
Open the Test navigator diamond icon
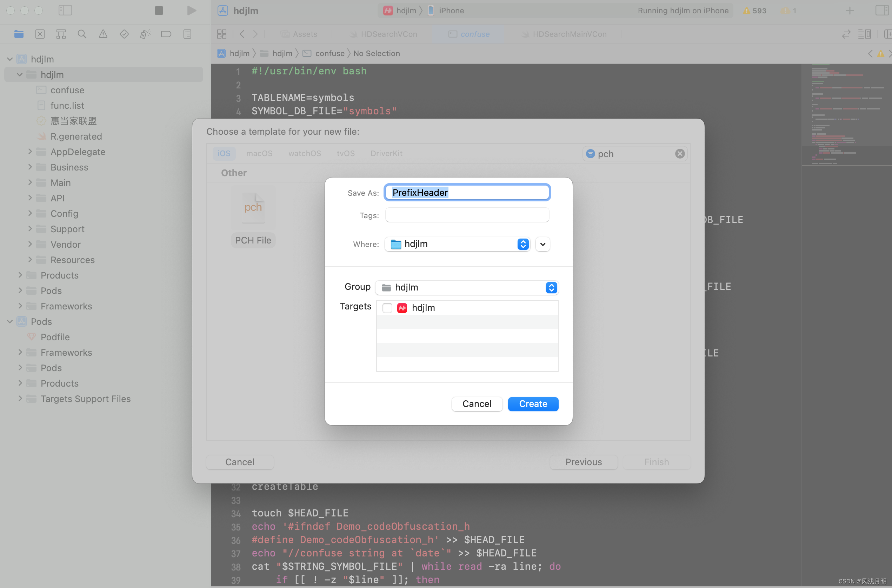click(124, 34)
